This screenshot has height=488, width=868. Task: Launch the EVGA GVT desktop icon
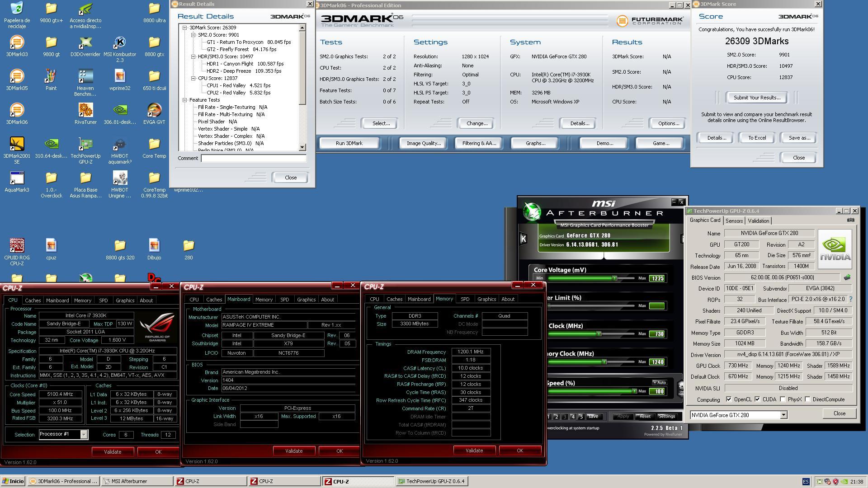[154, 114]
